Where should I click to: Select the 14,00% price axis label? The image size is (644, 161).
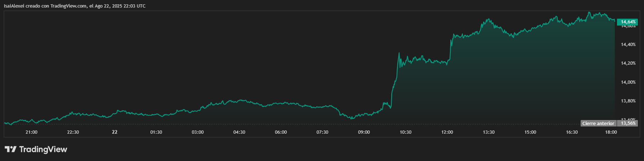pos(628,82)
